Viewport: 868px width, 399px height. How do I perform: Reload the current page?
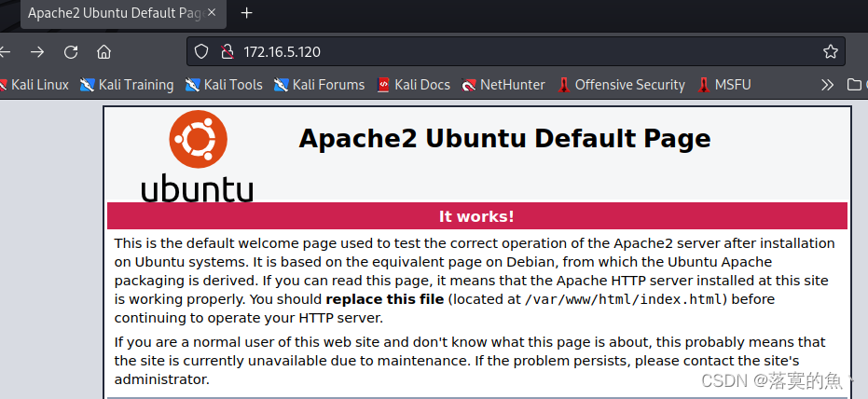point(71,51)
